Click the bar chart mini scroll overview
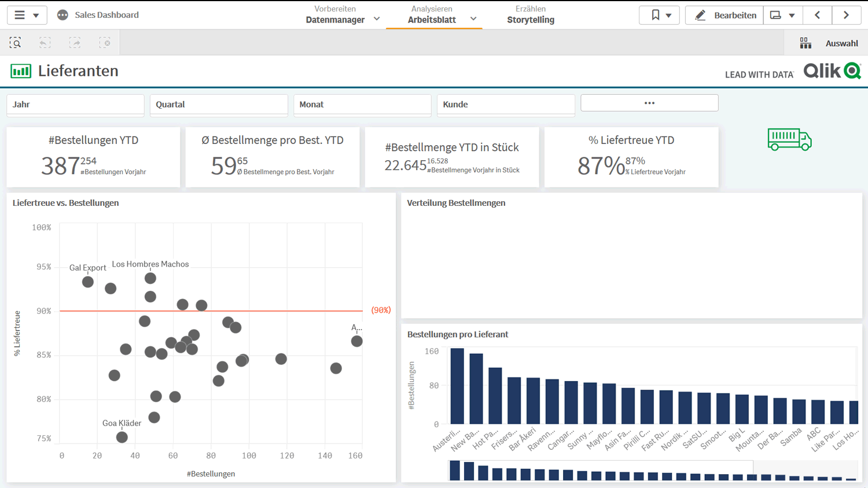868x488 pixels. click(653, 471)
